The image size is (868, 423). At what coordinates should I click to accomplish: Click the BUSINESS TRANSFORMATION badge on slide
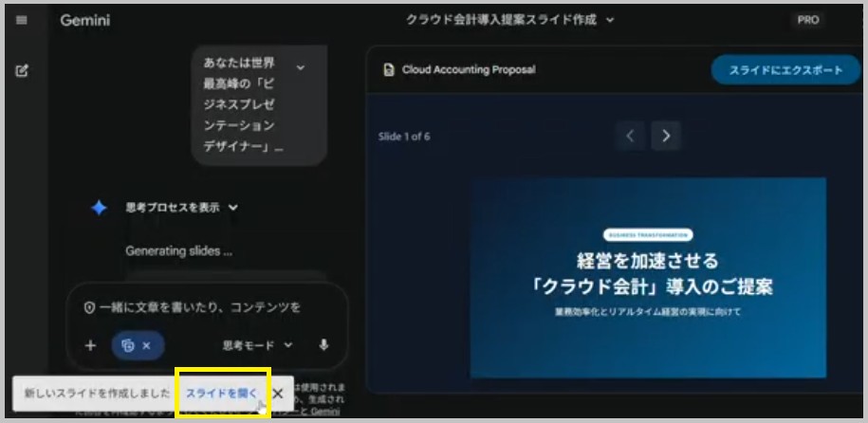pos(648,235)
